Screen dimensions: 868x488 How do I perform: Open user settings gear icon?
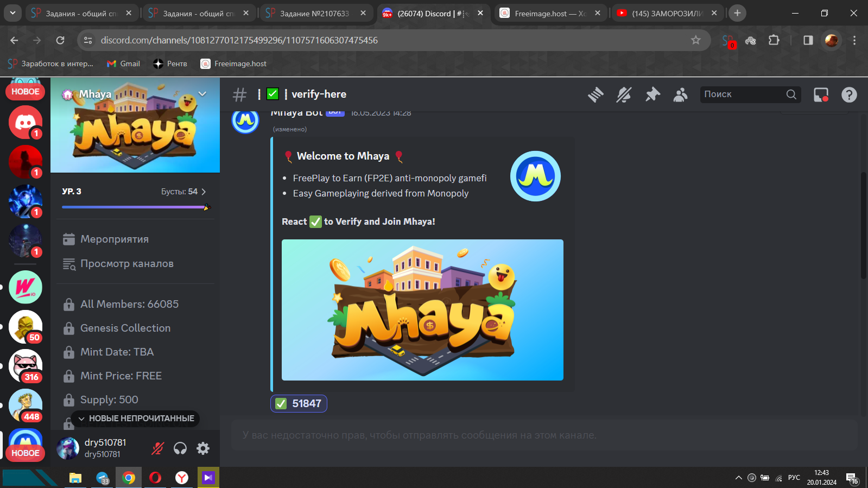(x=203, y=448)
